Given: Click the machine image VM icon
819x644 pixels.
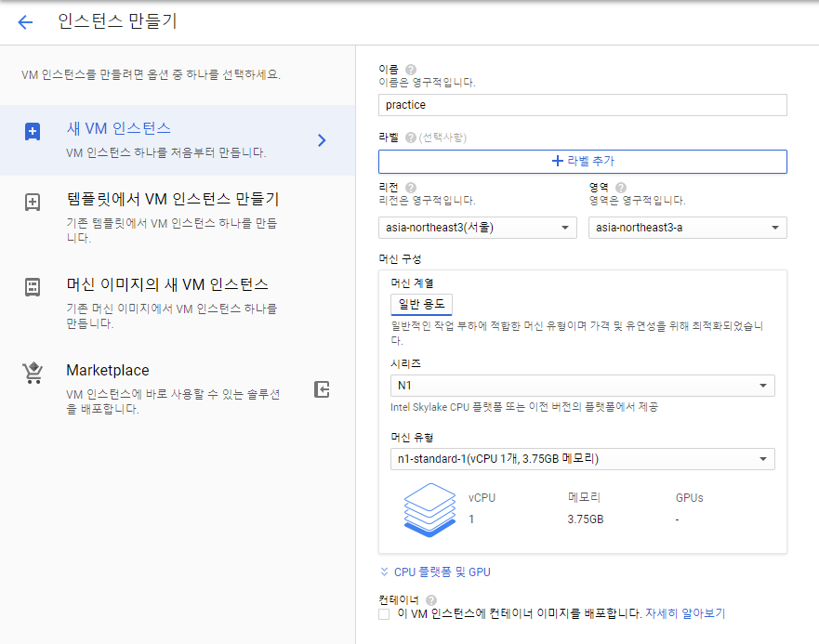Looking at the screenshot, I should [x=33, y=287].
